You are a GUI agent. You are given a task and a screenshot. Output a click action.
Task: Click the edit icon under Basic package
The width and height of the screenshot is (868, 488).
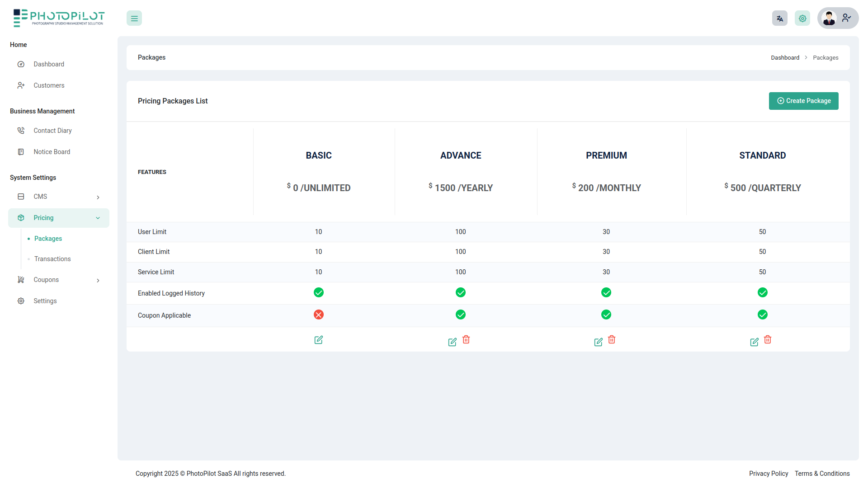point(318,340)
